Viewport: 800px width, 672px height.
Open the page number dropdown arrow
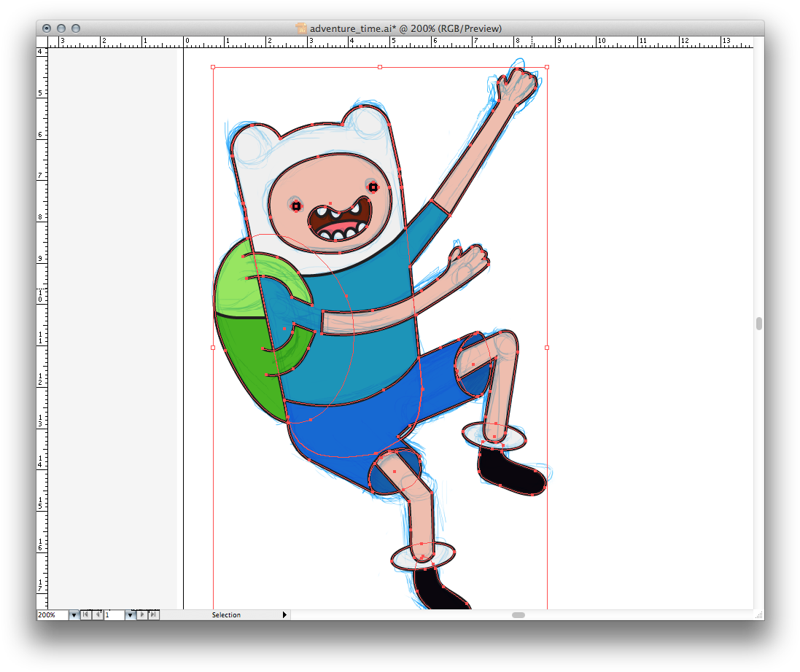[x=129, y=614]
